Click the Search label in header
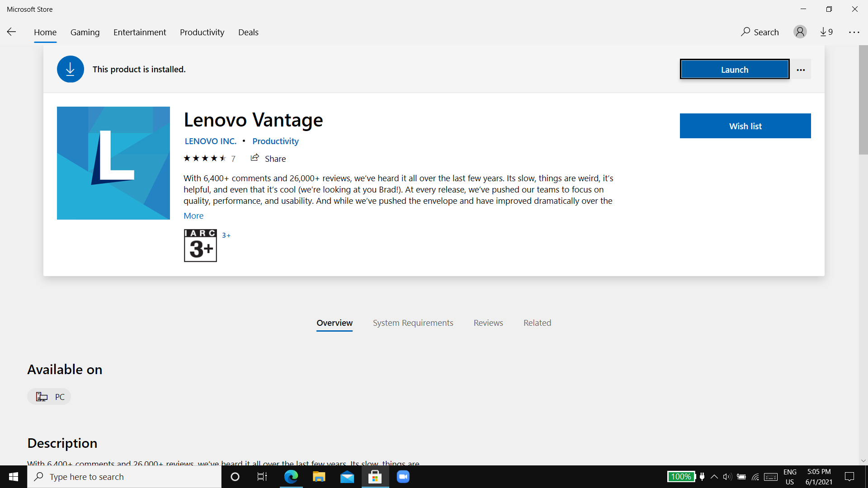This screenshot has width=868, height=488. click(x=766, y=32)
